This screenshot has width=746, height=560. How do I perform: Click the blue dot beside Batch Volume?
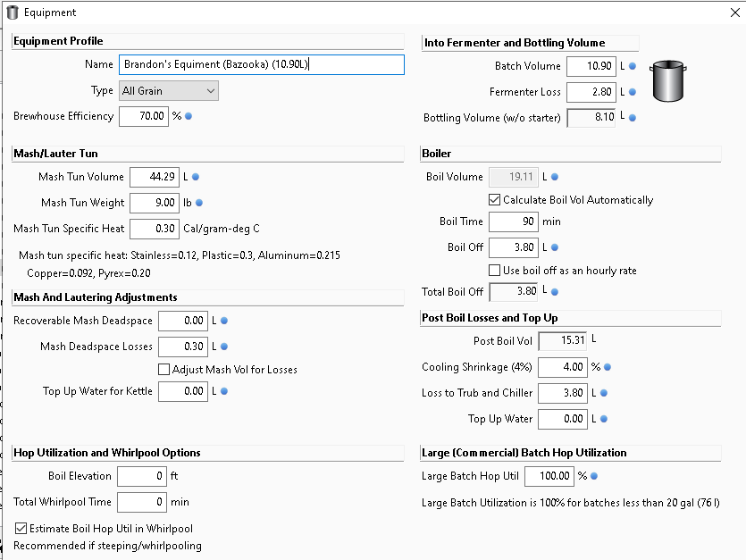click(633, 66)
